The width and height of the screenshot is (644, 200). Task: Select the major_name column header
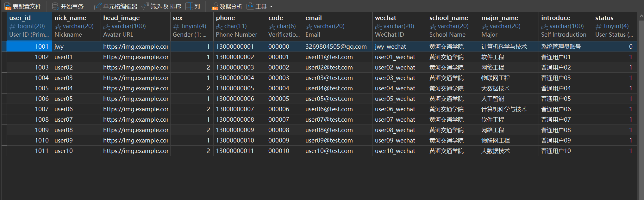[x=509, y=27]
